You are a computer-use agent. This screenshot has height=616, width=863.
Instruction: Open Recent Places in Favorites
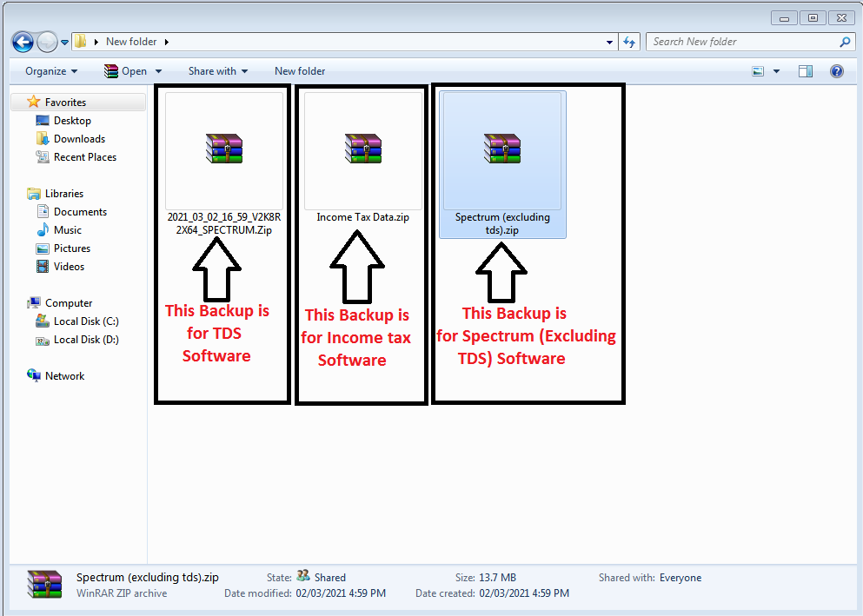pyautogui.click(x=85, y=156)
